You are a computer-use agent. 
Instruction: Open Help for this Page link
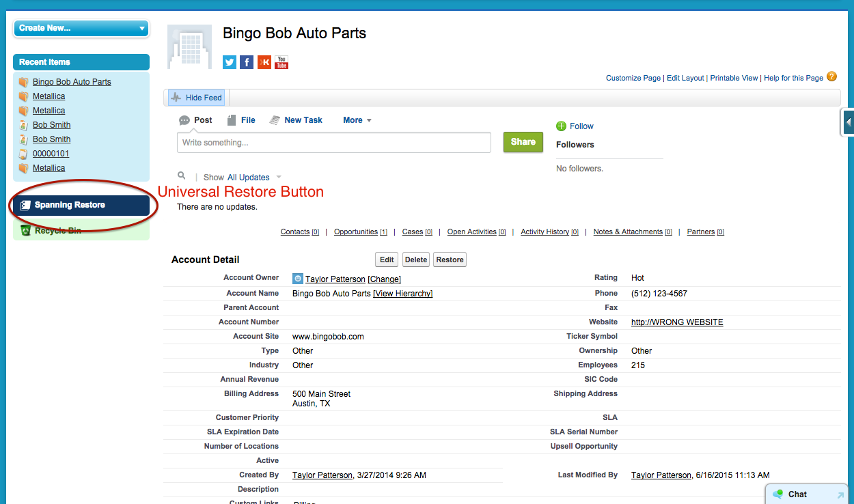[793, 78]
